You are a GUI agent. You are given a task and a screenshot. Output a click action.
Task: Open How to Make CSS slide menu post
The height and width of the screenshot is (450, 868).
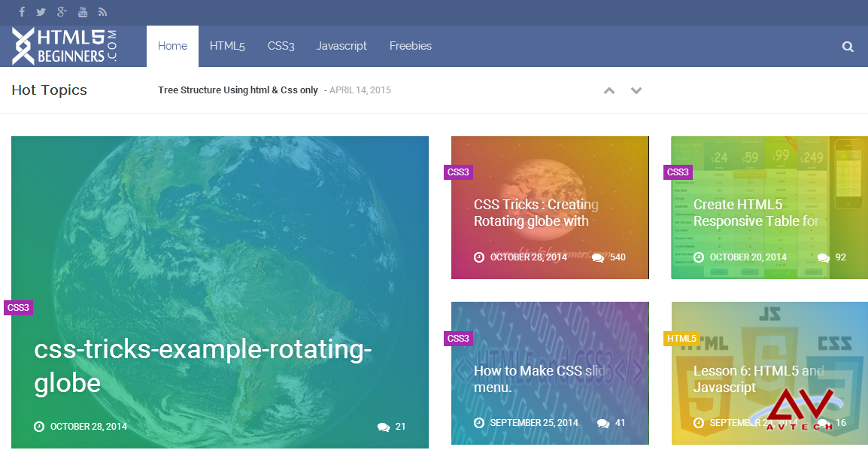point(540,379)
